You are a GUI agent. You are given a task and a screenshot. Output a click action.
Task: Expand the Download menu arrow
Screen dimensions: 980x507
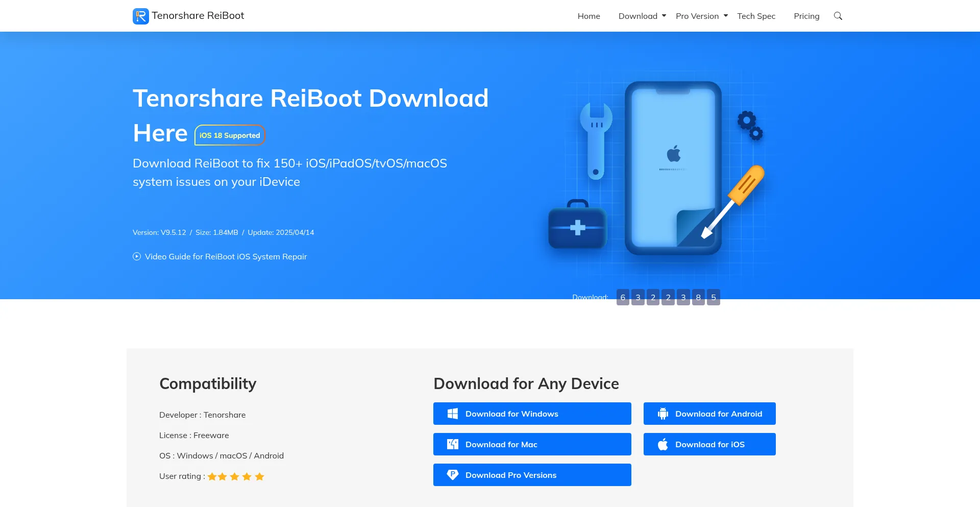[x=664, y=16]
